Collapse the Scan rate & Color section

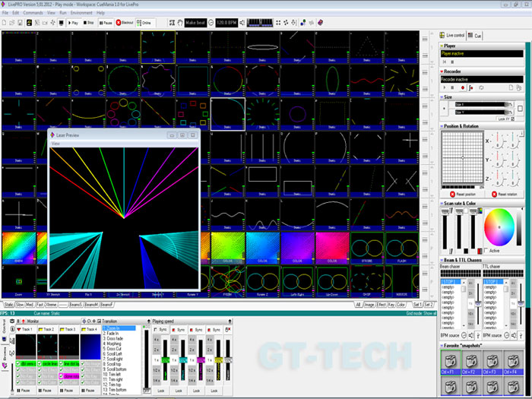(x=442, y=204)
